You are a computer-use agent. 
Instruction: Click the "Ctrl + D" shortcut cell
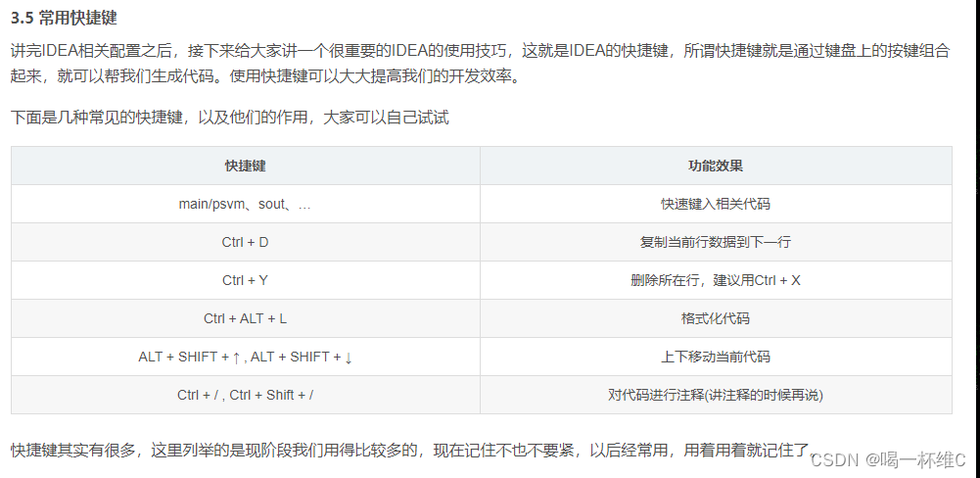[x=246, y=242]
